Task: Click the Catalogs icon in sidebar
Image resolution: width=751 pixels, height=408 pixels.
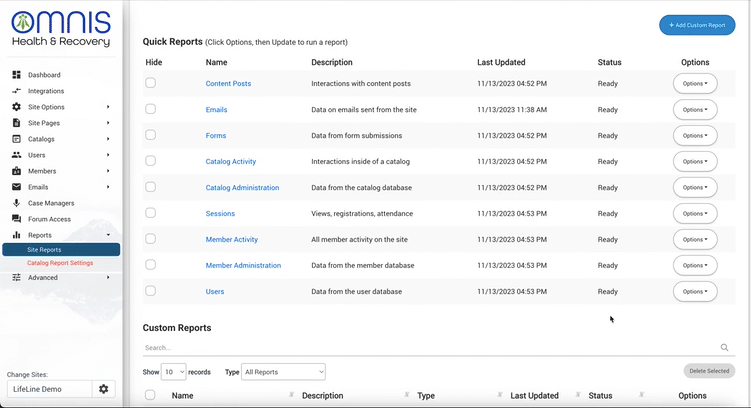Action: 16,139
